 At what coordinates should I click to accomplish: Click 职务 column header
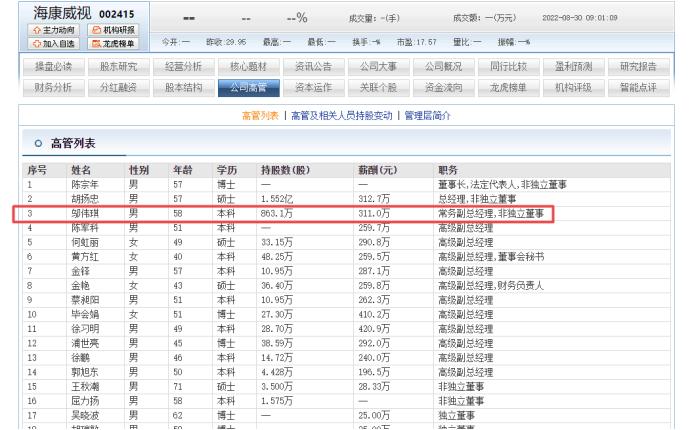pos(448,170)
